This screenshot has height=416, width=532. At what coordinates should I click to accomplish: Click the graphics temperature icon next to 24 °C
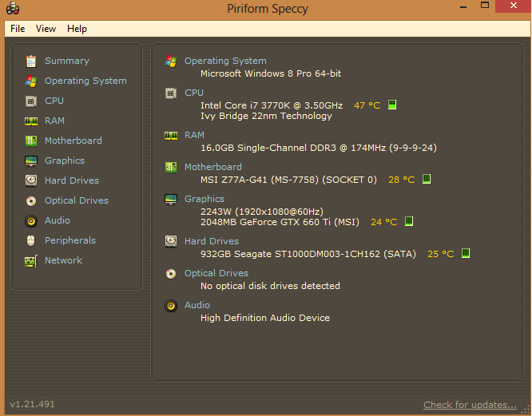pyautogui.click(x=409, y=221)
